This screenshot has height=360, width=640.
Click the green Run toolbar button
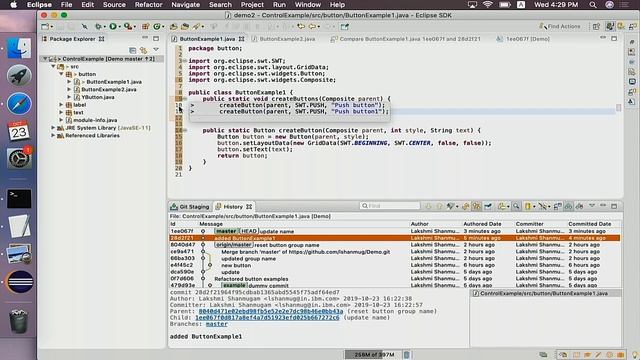click(113, 27)
